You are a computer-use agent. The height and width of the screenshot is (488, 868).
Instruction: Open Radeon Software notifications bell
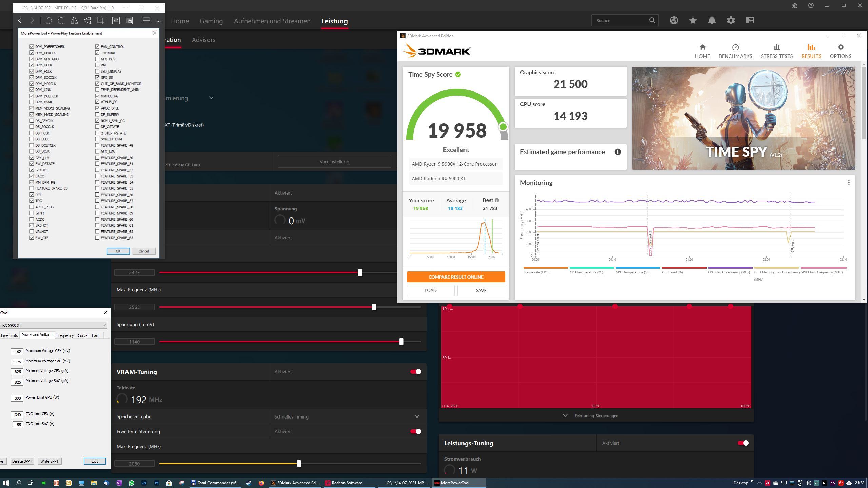[712, 20]
